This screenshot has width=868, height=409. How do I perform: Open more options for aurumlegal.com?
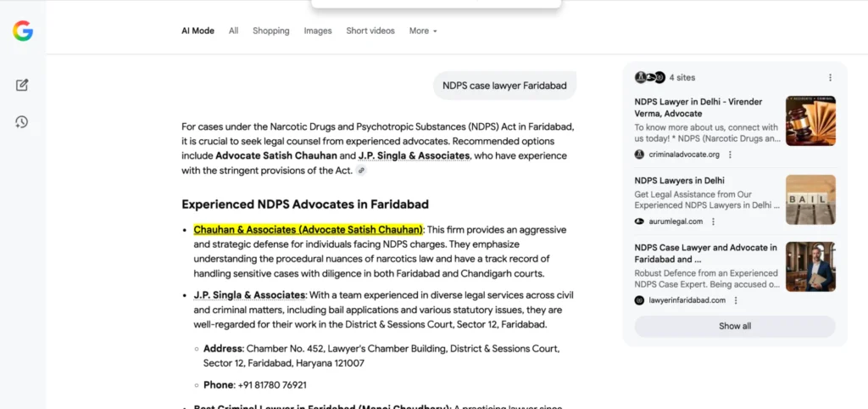713,221
